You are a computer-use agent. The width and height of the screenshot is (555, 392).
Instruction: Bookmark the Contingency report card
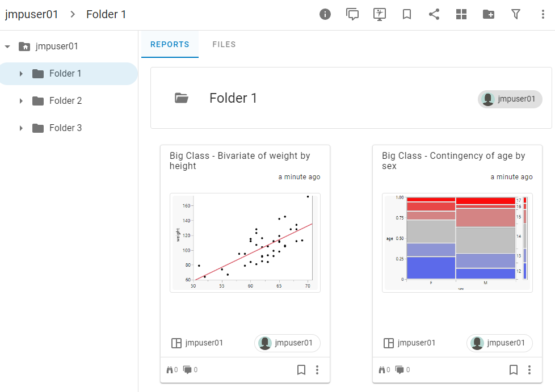(x=514, y=369)
